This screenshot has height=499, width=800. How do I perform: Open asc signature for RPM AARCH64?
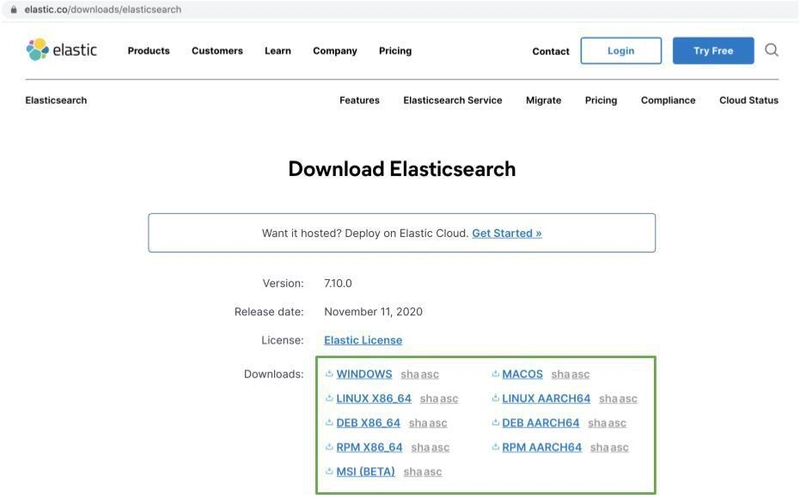coord(619,447)
